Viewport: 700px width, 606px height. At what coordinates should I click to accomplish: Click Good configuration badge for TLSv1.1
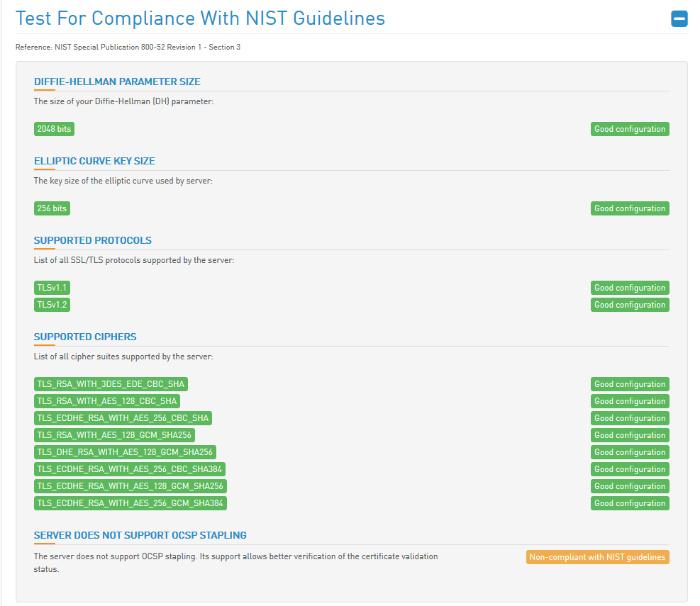click(x=630, y=288)
